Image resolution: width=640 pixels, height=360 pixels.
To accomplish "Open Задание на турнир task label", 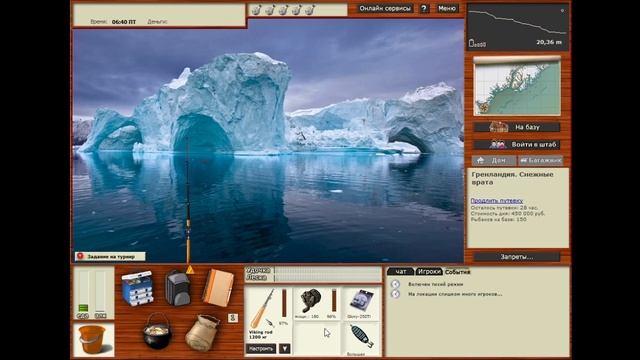I will 110,256.
